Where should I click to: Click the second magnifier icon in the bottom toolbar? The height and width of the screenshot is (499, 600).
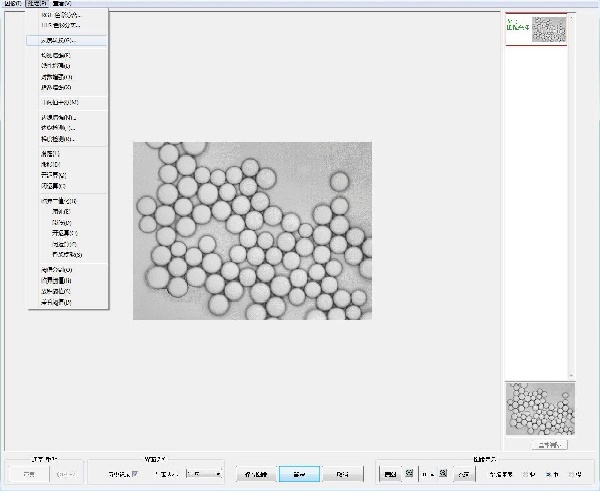click(441, 473)
